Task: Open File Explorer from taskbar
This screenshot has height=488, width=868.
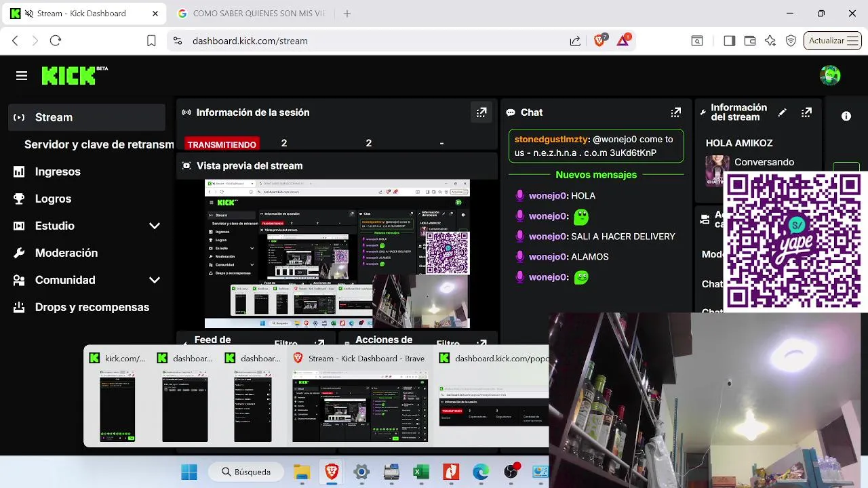Action: pos(302,472)
